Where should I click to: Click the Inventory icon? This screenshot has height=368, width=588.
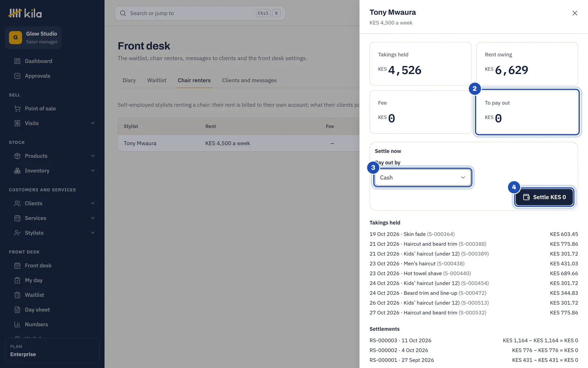[x=17, y=171]
